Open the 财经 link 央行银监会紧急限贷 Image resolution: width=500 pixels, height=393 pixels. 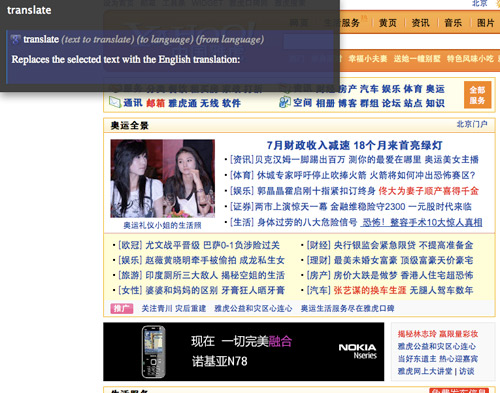[x=375, y=245]
